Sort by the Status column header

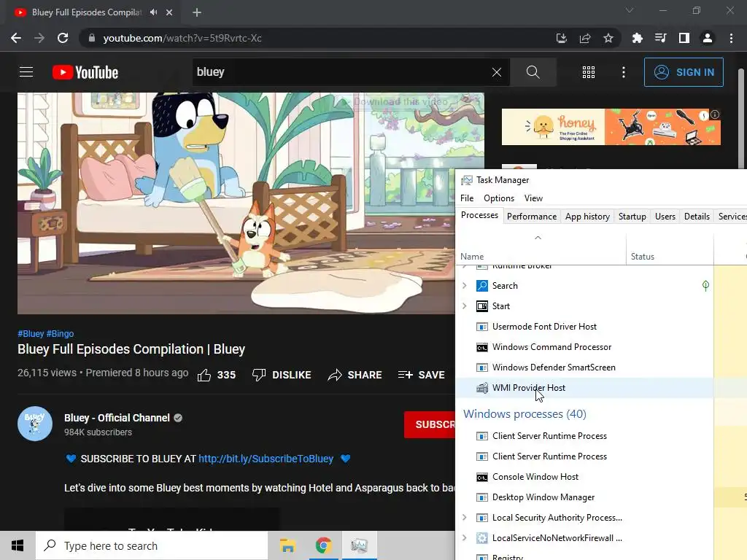(x=670, y=249)
